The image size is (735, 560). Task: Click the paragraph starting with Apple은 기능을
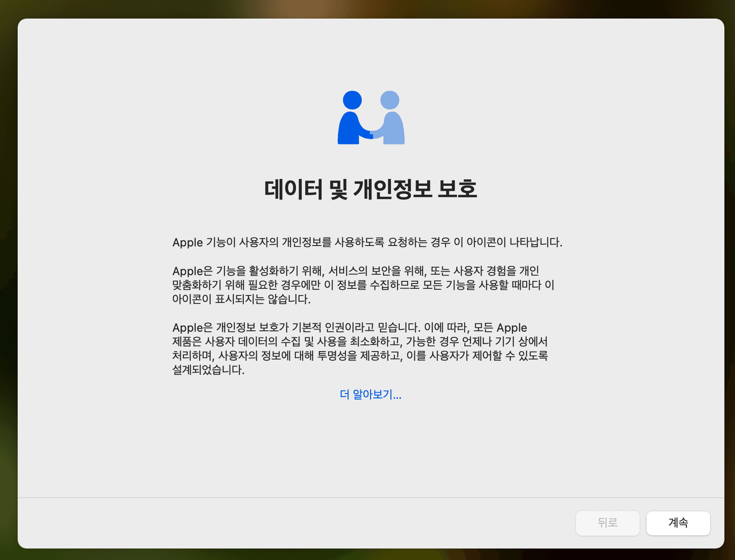[362, 285]
